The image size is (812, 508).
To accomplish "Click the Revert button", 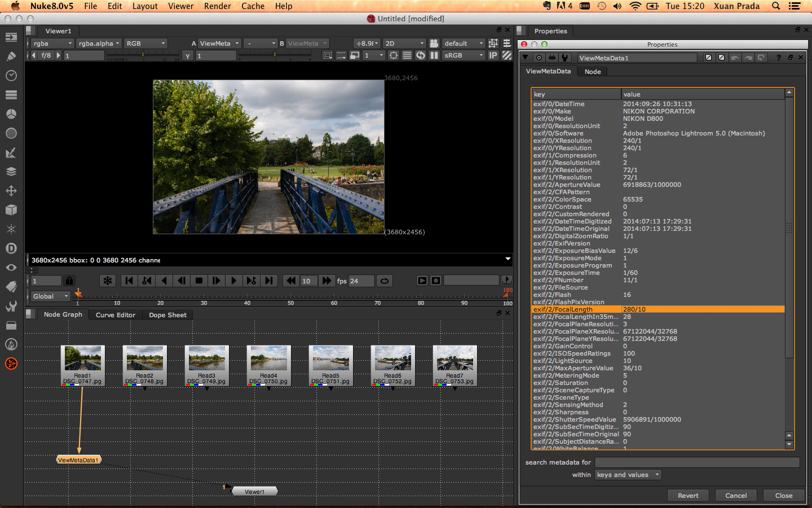I will (688, 496).
